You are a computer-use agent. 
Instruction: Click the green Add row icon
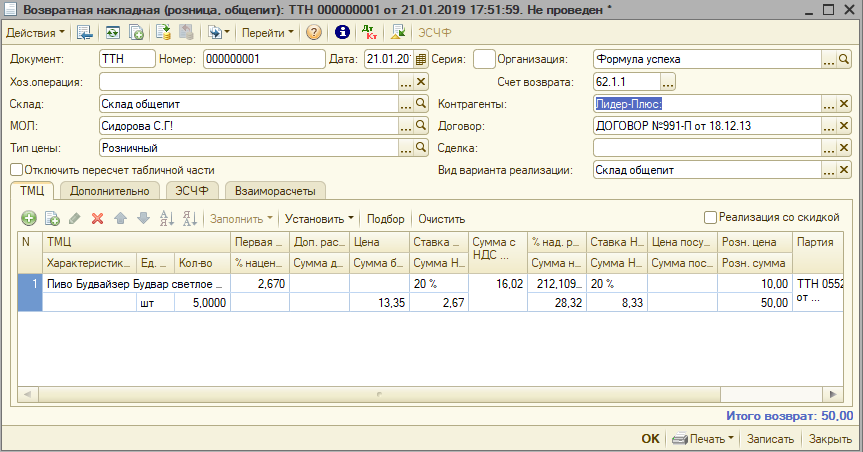point(29,218)
